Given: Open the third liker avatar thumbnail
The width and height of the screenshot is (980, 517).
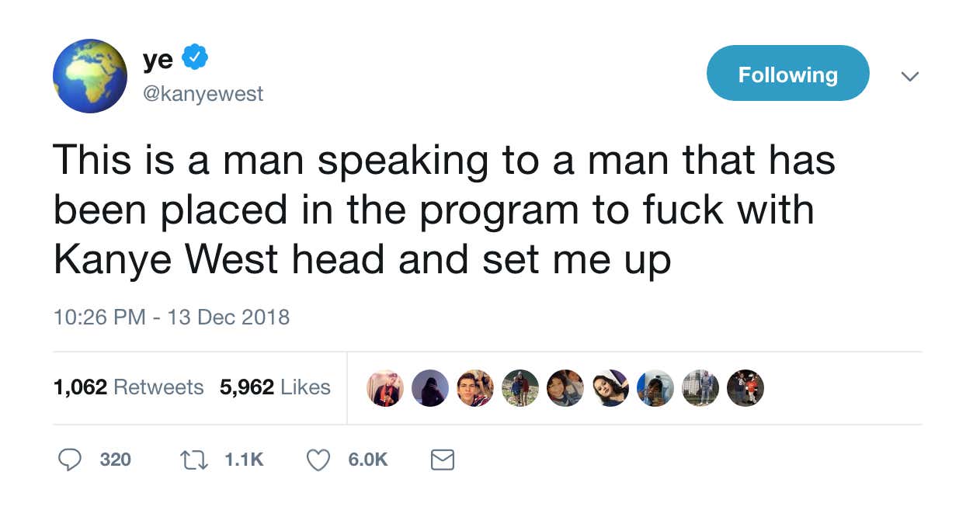Looking at the screenshot, I should 475,387.
